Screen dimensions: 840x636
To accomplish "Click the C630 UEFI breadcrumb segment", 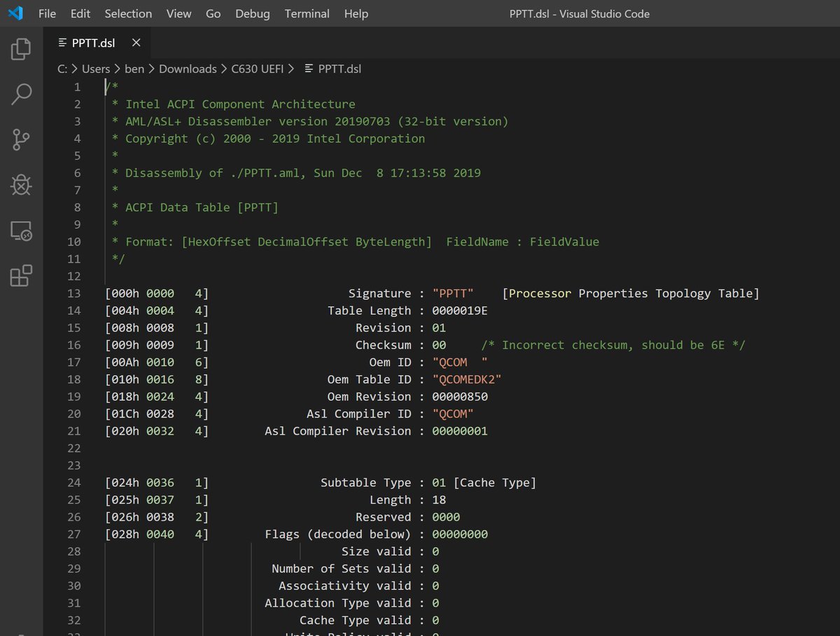I will pyautogui.click(x=258, y=69).
